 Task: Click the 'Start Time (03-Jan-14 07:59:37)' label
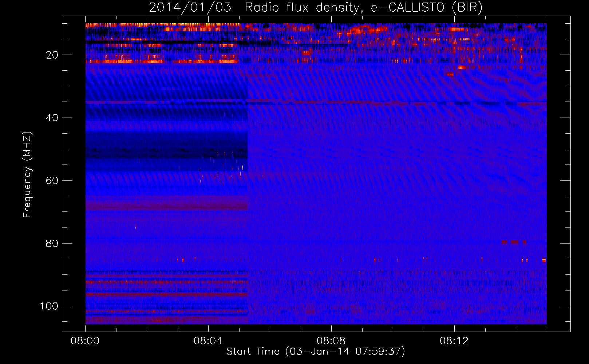pos(316,352)
